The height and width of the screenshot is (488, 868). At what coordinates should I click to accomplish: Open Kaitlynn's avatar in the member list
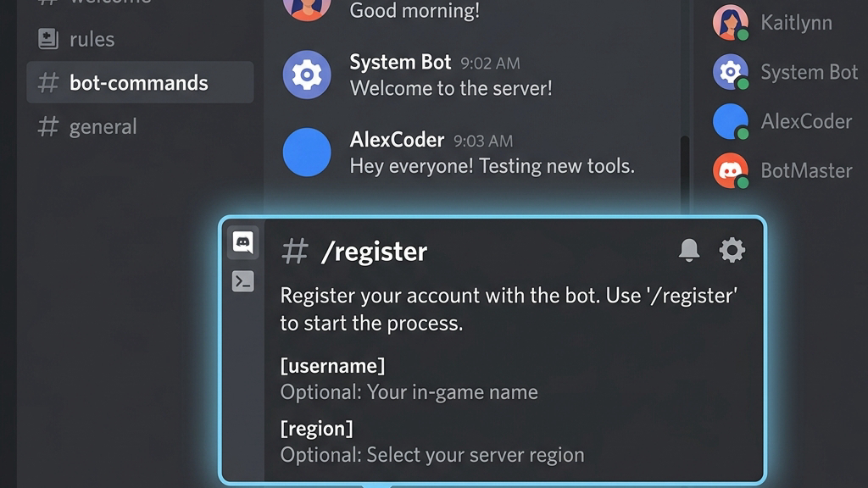[730, 22]
